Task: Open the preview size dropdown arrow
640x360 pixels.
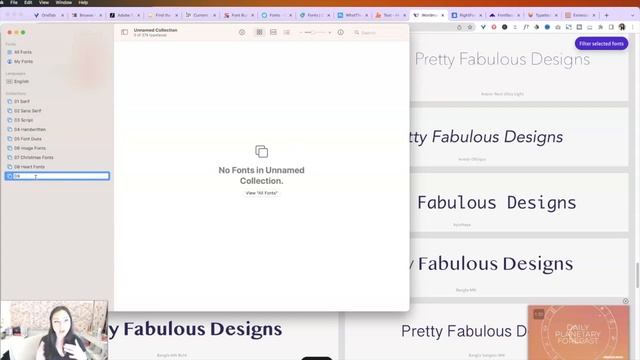Action: click(329, 33)
